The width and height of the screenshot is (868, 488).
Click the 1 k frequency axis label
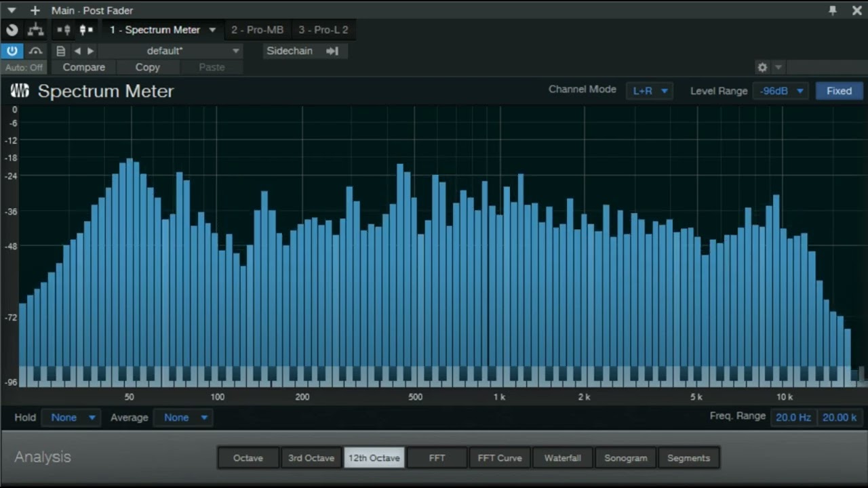pyautogui.click(x=499, y=397)
